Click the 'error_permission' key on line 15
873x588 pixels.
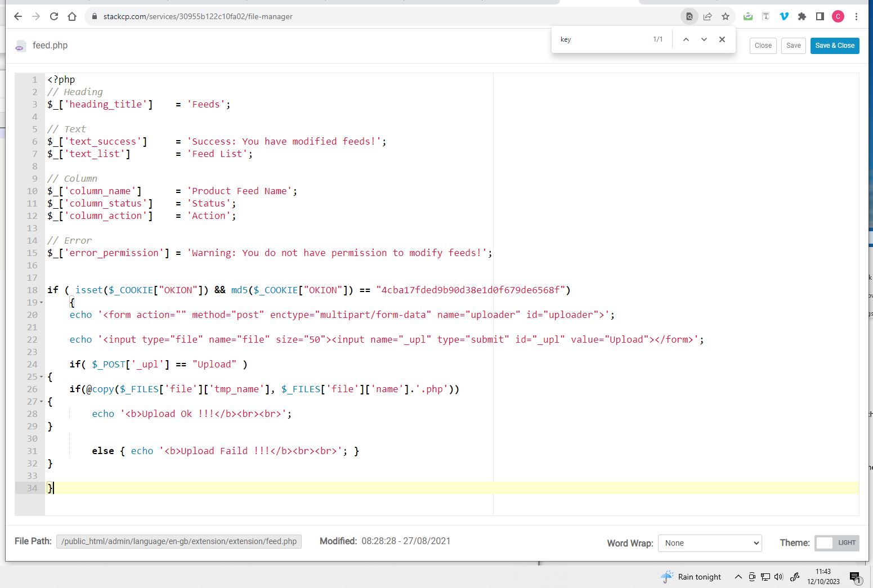coord(114,253)
